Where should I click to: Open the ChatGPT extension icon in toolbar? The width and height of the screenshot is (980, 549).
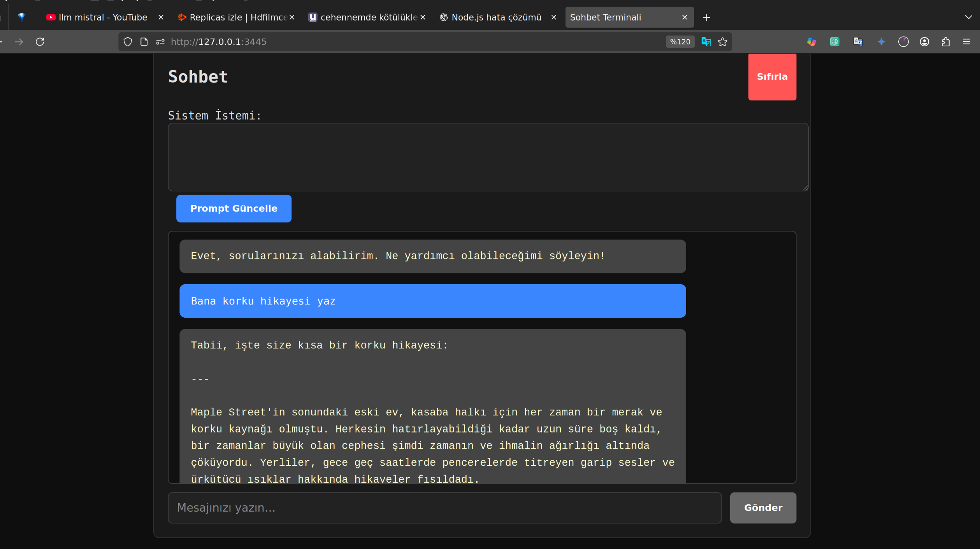click(x=835, y=42)
